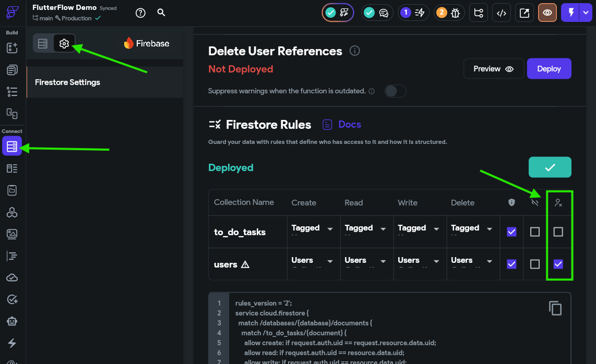Switch to Firestore collections table tab

click(43, 44)
